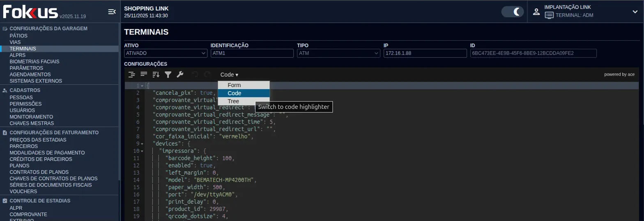Screen dimensions: 644x221
Task: Click the format JSON icon in editor toolbar
Action: [131, 74]
